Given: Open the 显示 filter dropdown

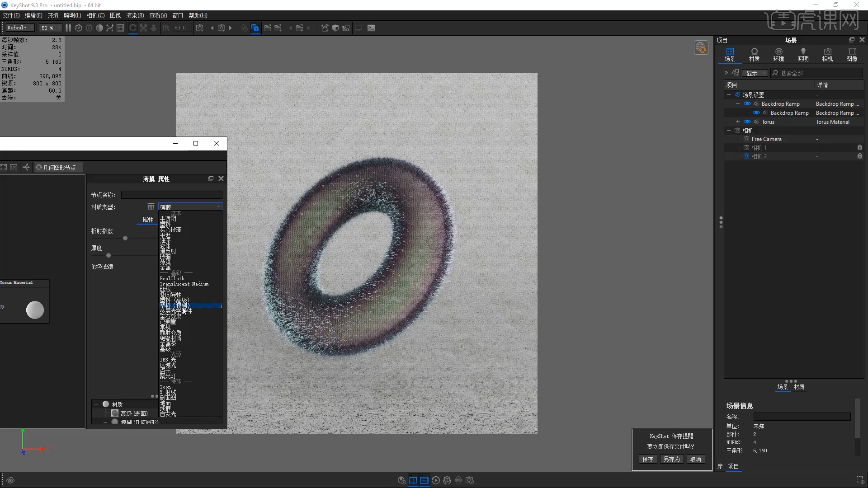Looking at the screenshot, I should tap(755, 73).
